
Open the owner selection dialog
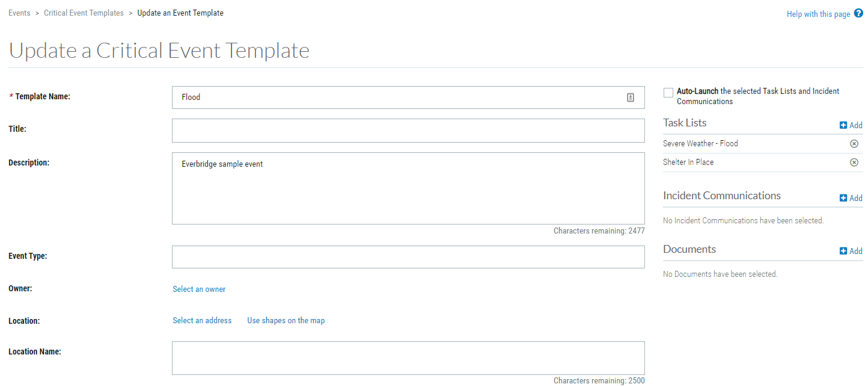pos(199,289)
